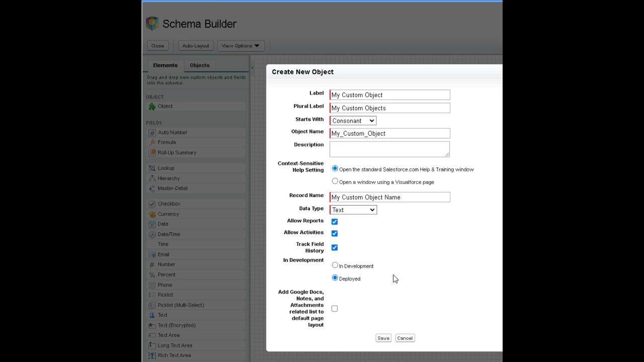
Task: Click the Record Name input field
Action: point(390,197)
